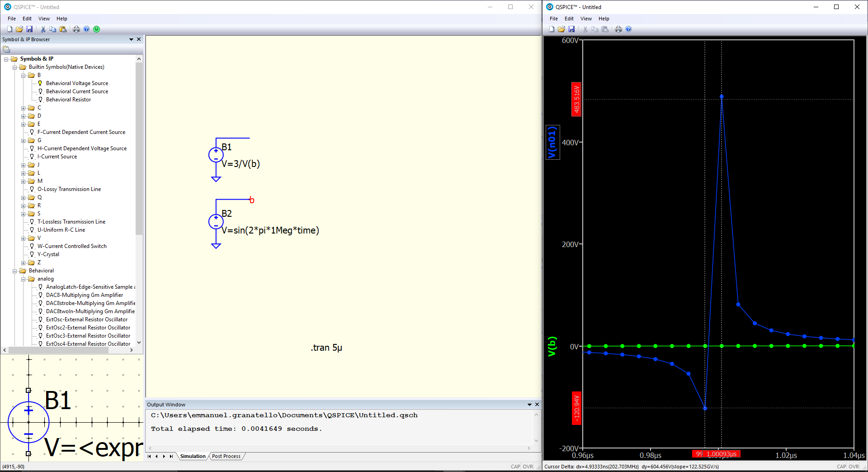Screen dimensions: 868x472
Task: Expand the M folder in symbol tree
Action: pos(24,181)
